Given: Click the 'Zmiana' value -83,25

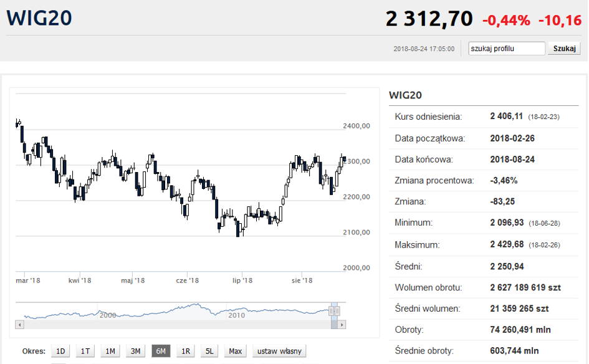Looking at the screenshot, I should (502, 201).
